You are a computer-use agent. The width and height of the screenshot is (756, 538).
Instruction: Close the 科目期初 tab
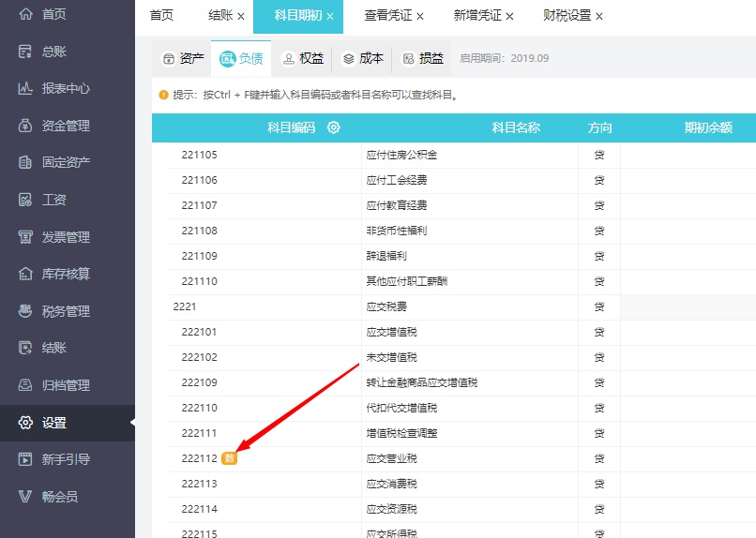(330, 16)
